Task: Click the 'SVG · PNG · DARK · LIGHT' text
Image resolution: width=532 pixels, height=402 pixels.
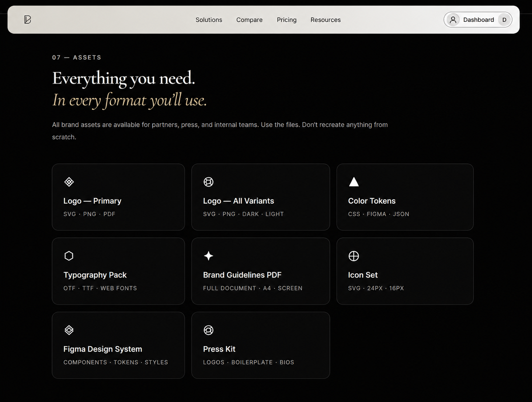Action: 243,214
